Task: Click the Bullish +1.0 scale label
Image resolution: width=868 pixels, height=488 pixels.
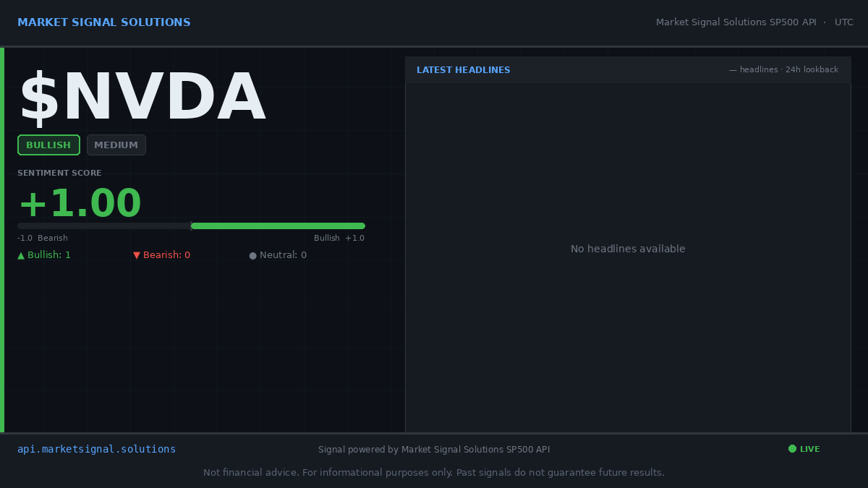Action: (x=339, y=238)
